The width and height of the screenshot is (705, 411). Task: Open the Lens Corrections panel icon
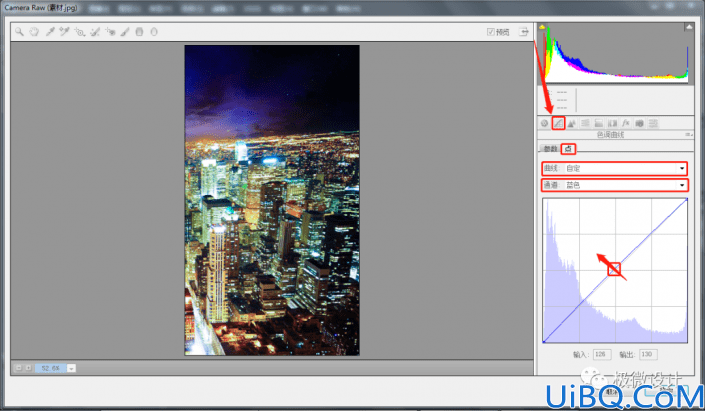click(x=612, y=123)
